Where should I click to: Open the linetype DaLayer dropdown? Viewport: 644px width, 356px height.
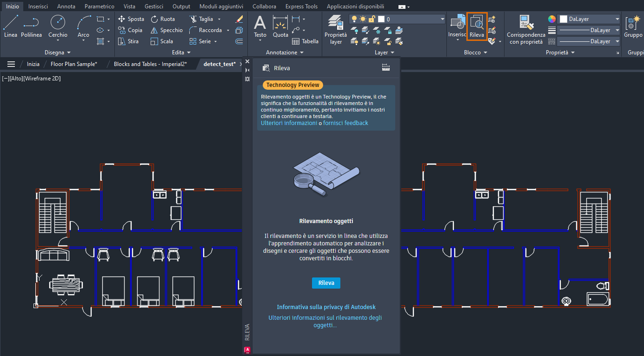tap(589, 41)
